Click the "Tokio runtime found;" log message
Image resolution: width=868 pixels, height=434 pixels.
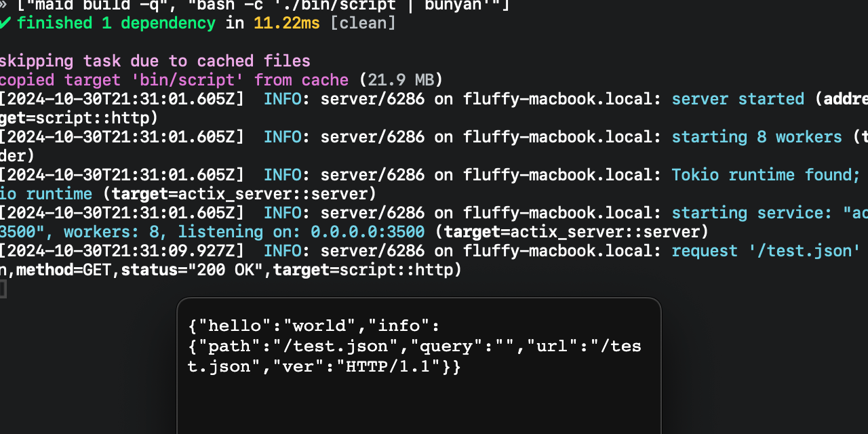point(766,175)
